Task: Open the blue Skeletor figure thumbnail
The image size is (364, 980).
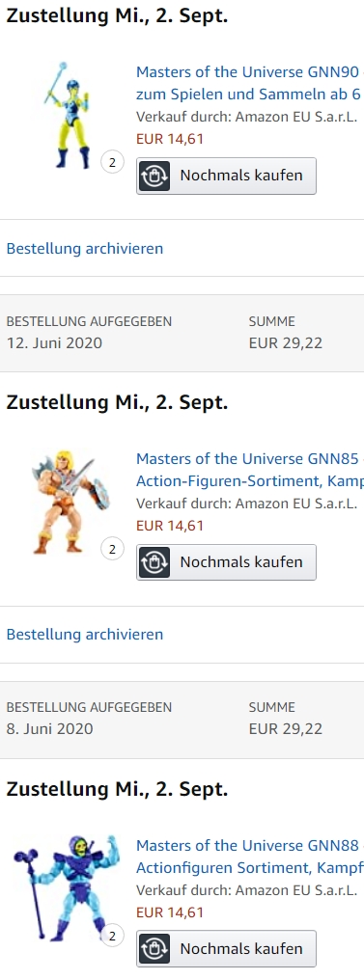Action: [66, 887]
